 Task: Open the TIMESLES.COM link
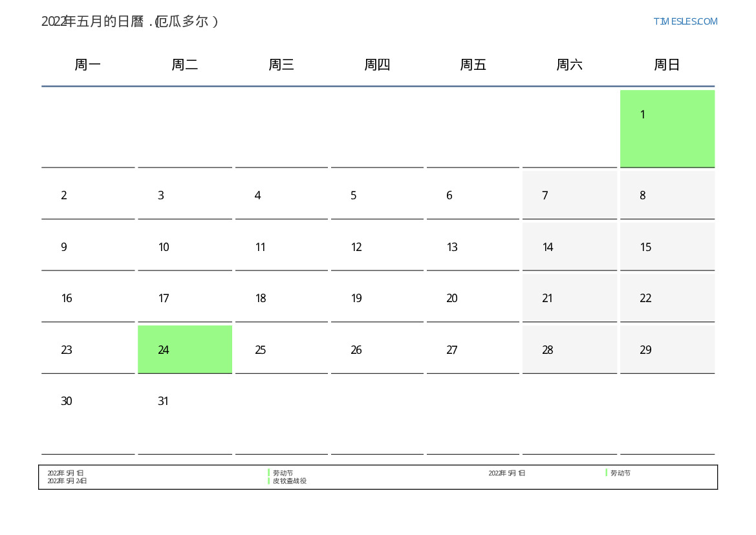pos(685,21)
